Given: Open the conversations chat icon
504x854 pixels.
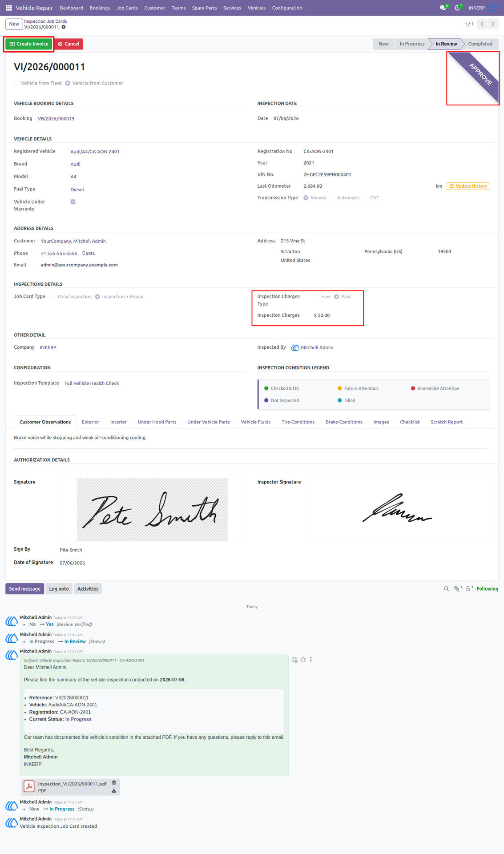Looking at the screenshot, I should 443,8.
